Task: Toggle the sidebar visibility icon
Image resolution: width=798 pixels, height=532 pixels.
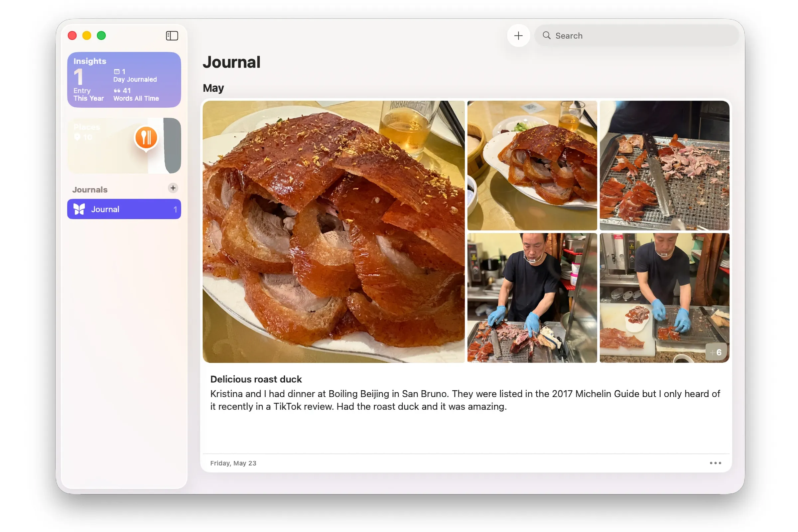Action: tap(172, 36)
